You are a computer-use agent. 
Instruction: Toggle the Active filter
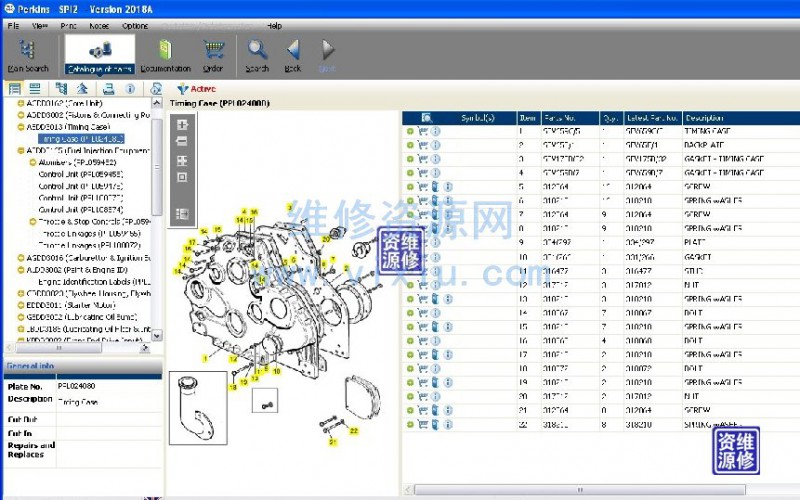pyautogui.click(x=196, y=89)
